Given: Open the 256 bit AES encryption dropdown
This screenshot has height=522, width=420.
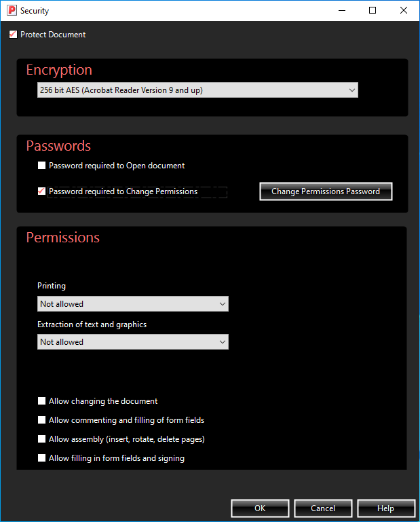Looking at the screenshot, I should tap(197, 90).
